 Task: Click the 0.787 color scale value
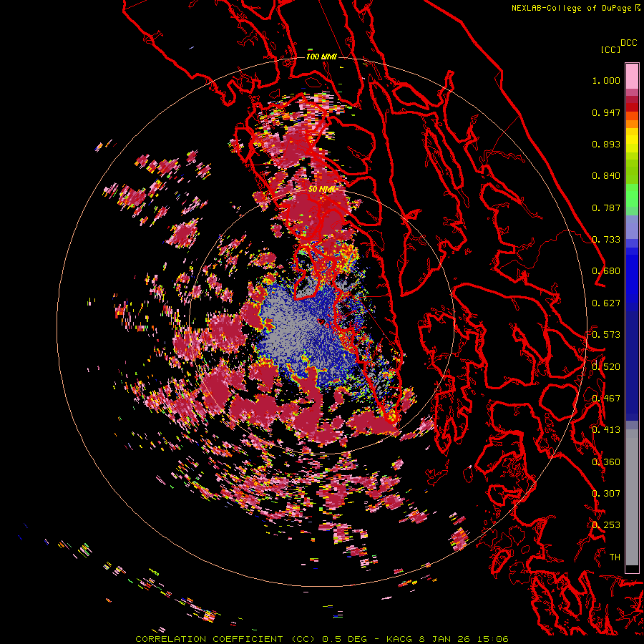[606, 208]
